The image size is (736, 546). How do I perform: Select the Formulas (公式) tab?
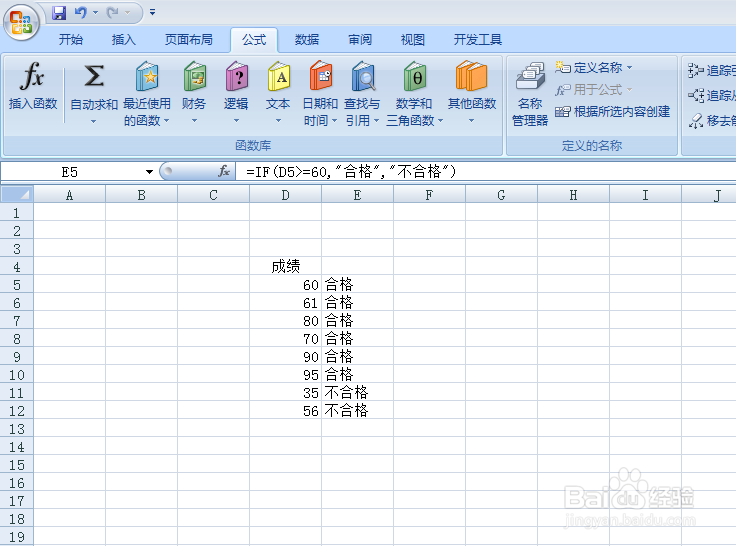point(254,40)
